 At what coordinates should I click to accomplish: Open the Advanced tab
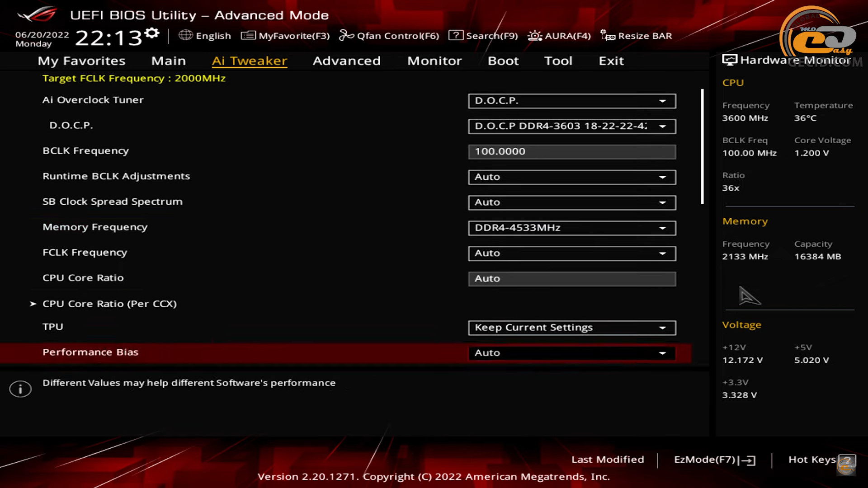(x=347, y=61)
